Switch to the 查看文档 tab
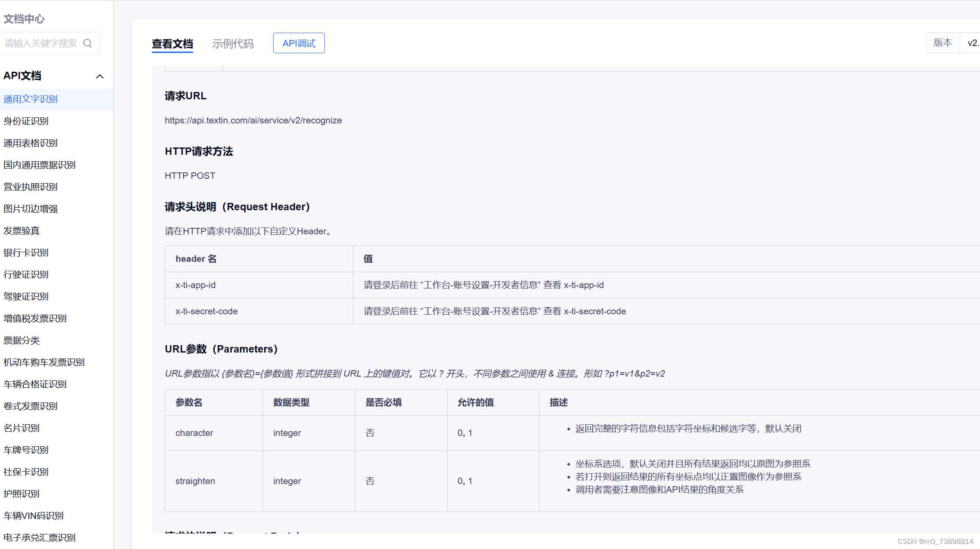The image size is (980, 549). (x=172, y=43)
